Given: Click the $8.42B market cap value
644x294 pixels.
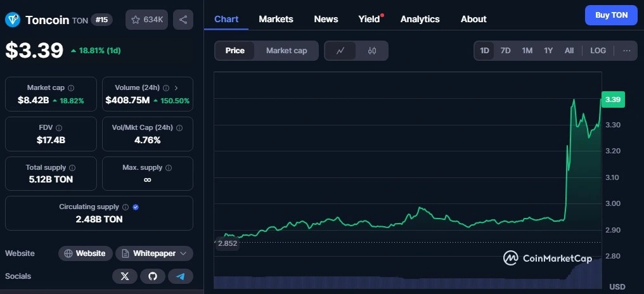Looking at the screenshot, I should click(x=33, y=100).
